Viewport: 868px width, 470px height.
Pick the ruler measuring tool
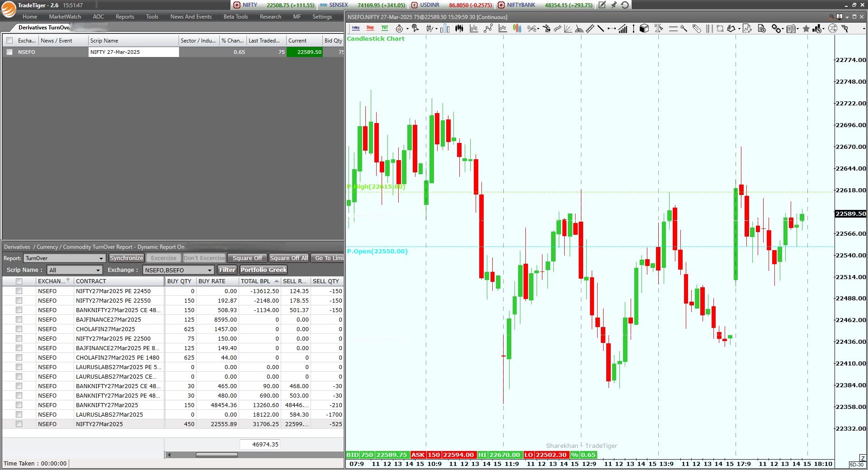click(x=590, y=28)
